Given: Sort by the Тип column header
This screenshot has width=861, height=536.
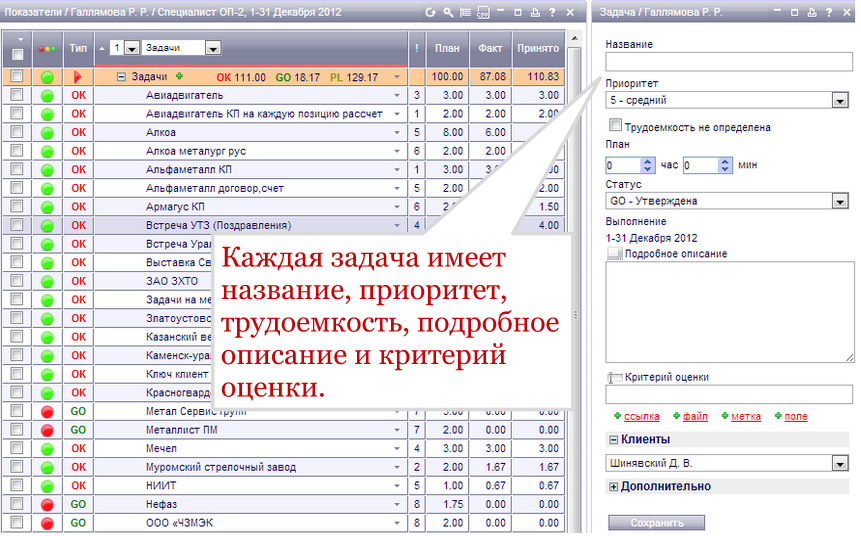Looking at the screenshot, I should coord(79,49).
